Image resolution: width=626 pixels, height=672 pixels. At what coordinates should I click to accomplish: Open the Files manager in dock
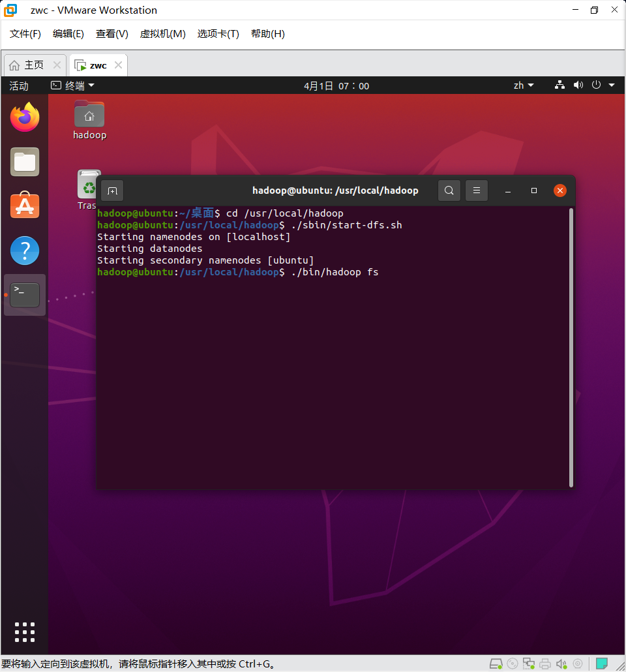click(x=25, y=162)
